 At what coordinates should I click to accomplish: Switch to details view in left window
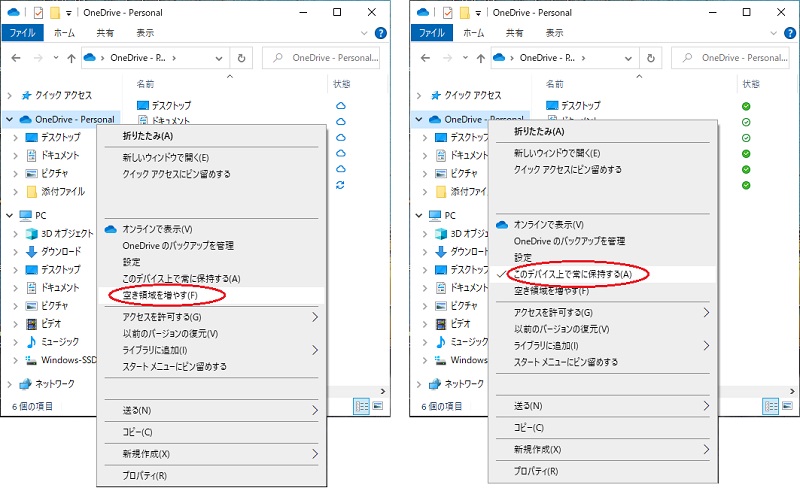tap(361, 406)
